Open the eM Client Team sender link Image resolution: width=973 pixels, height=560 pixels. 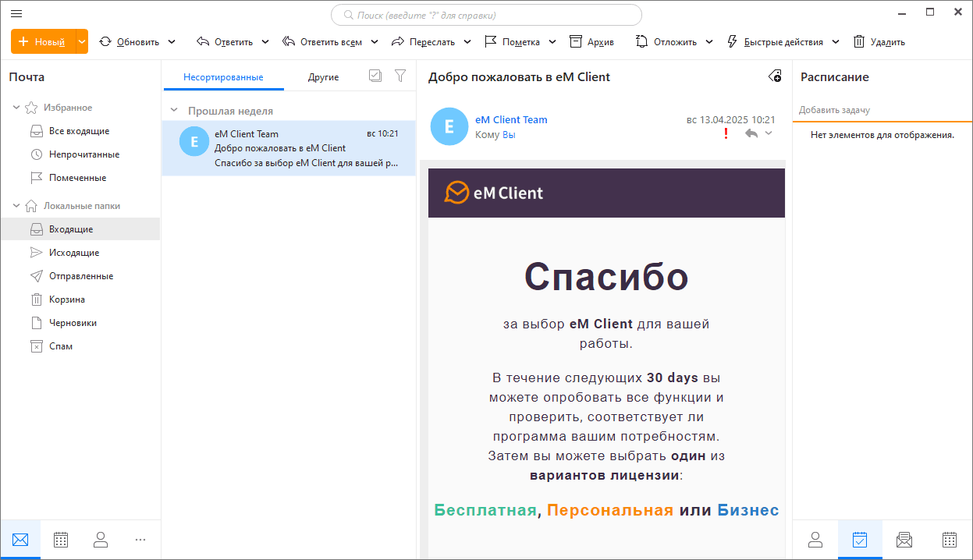[x=511, y=119]
